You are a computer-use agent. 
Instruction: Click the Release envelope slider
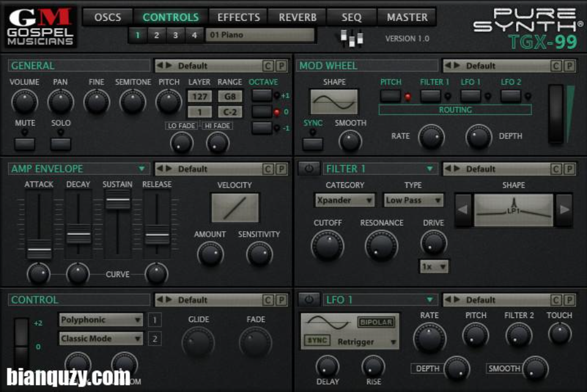coord(157,235)
